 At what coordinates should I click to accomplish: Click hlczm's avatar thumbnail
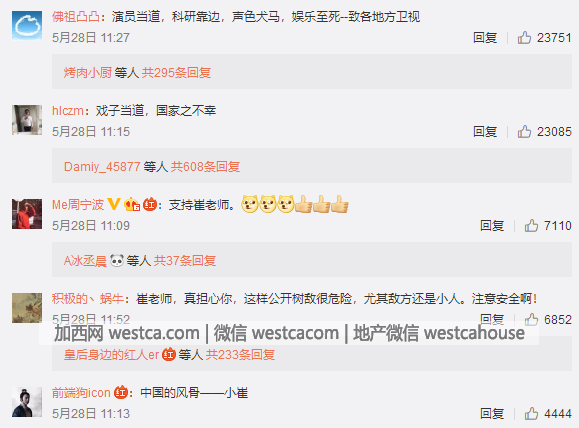coord(27,120)
